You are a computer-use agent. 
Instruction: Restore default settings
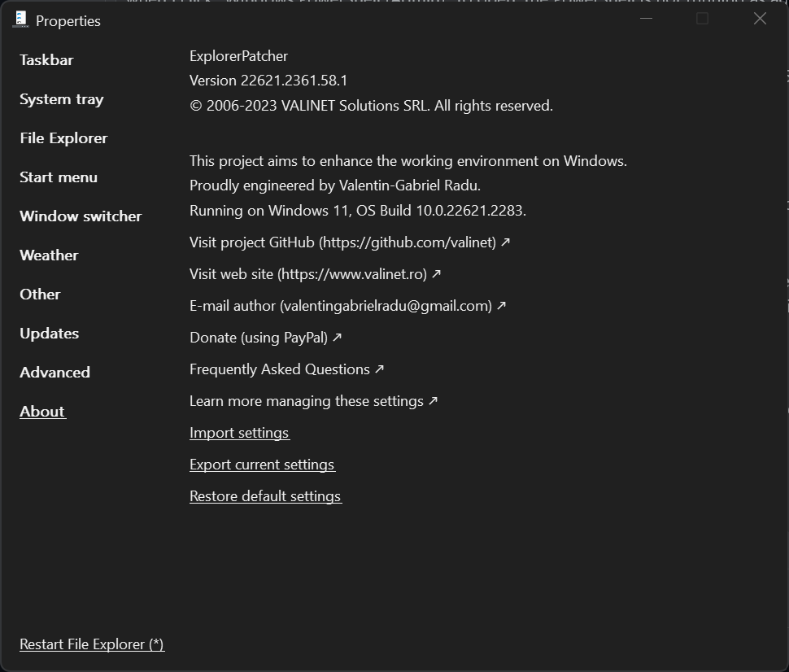click(x=265, y=495)
